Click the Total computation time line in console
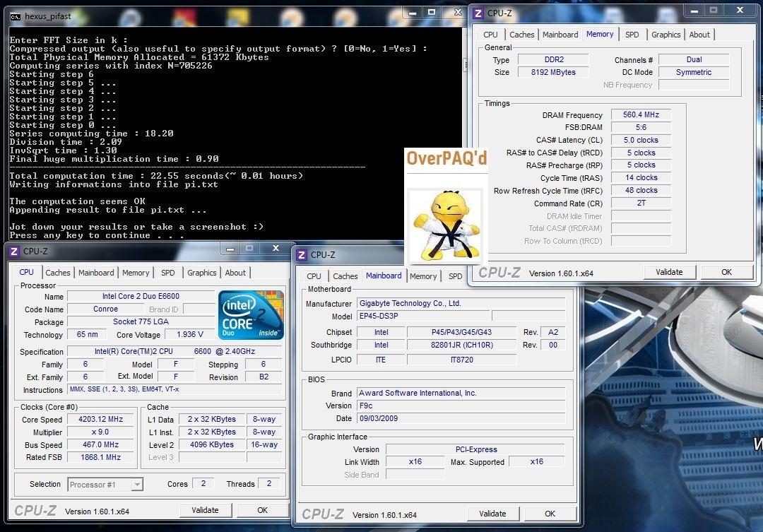763x532 pixels. pos(156,176)
